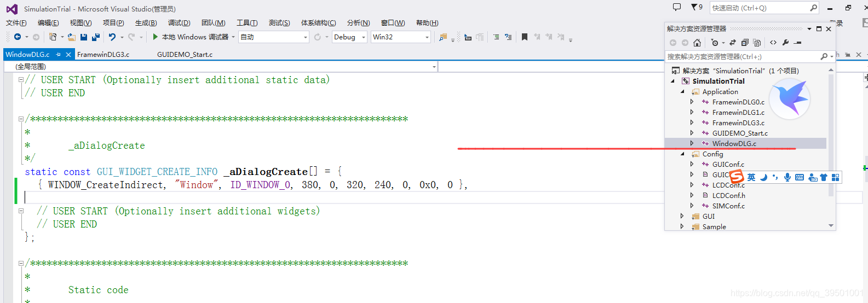Click the Pending Changes Filter clock icon

coord(715,43)
